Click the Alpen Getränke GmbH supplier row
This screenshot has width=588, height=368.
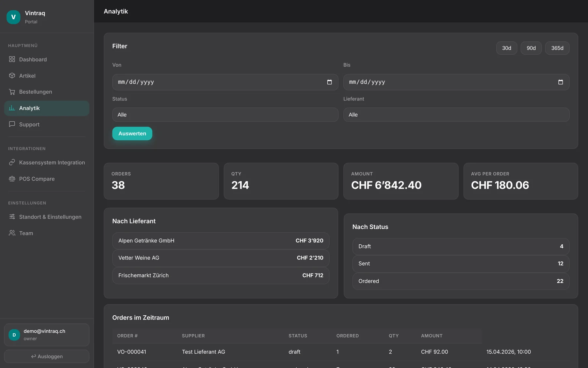221,240
